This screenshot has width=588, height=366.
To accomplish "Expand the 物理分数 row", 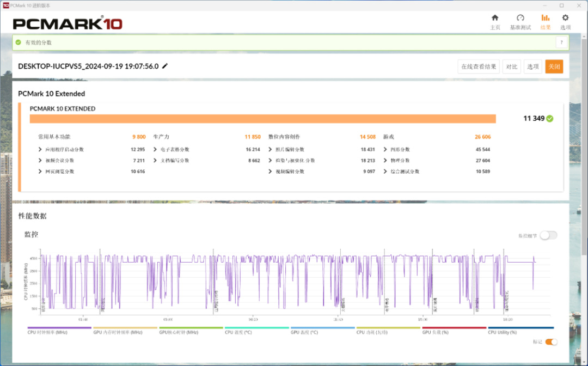I will coord(385,161).
